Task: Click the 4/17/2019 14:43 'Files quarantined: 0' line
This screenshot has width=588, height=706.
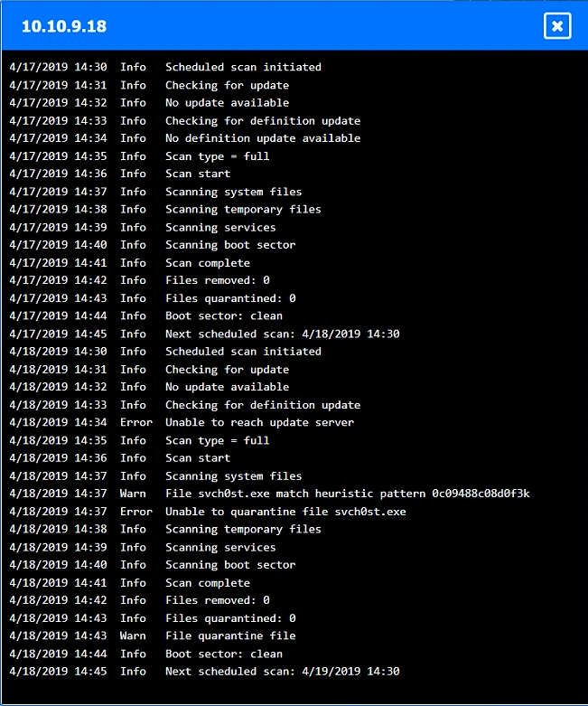Action: pyautogui.click(x=230, y=298)
